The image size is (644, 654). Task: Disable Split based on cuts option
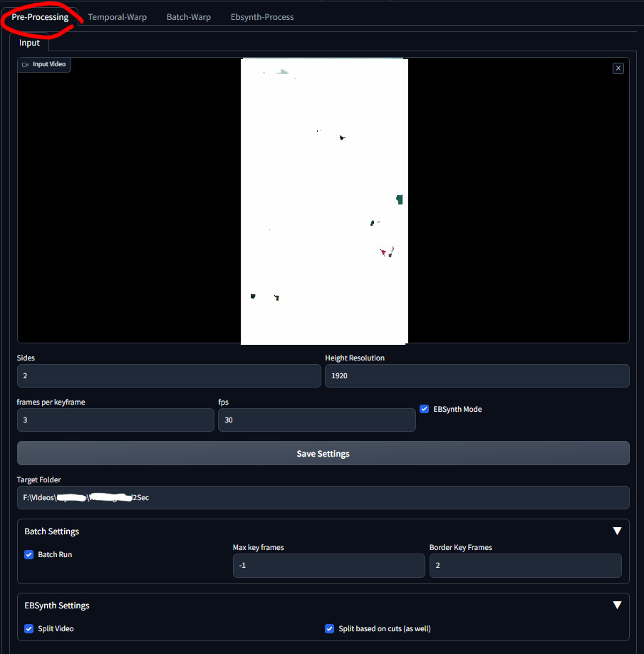(330, 628)
